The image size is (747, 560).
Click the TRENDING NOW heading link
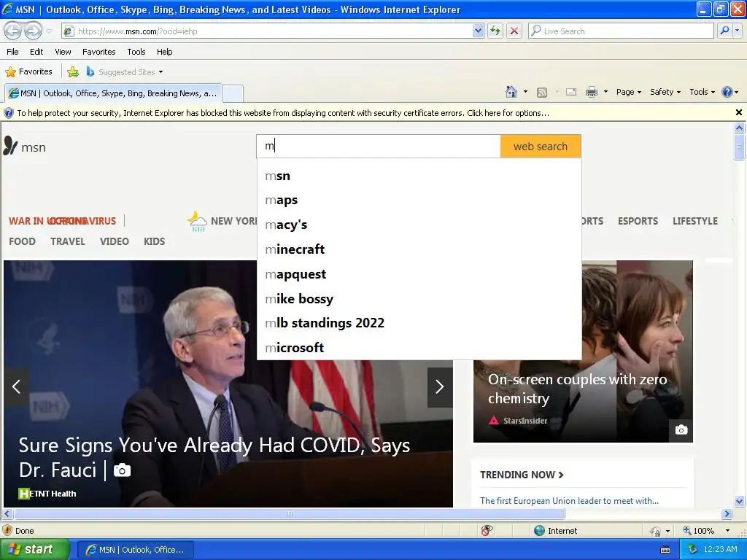coord(522,475)
